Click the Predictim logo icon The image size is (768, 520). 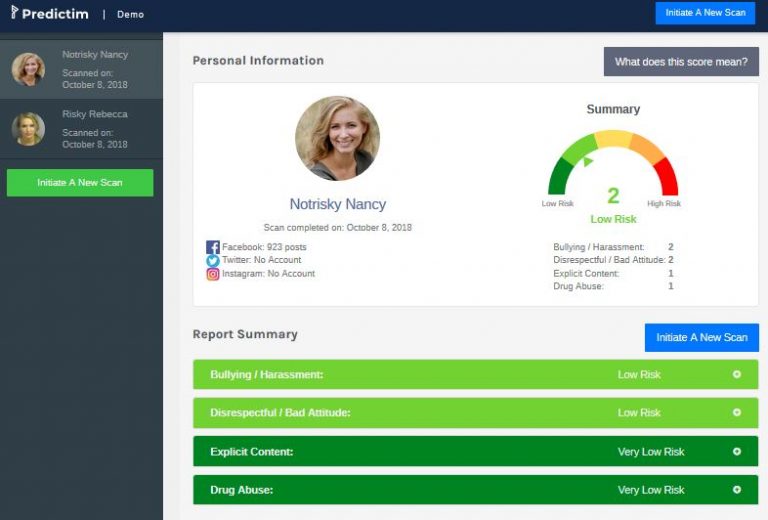(14, 12)
